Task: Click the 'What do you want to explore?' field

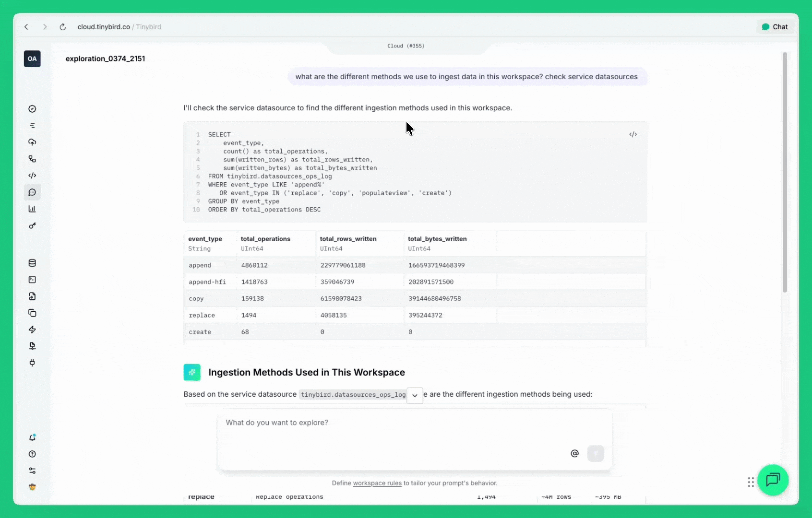Action: pos(394,423)
